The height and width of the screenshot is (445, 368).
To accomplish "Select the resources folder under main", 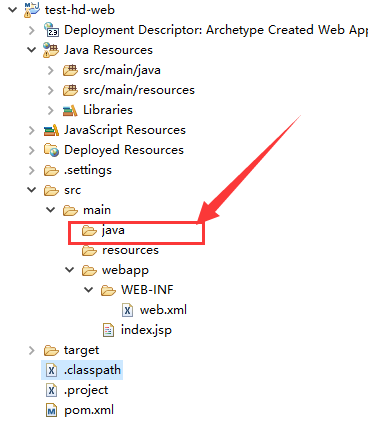I will point(130,250).
